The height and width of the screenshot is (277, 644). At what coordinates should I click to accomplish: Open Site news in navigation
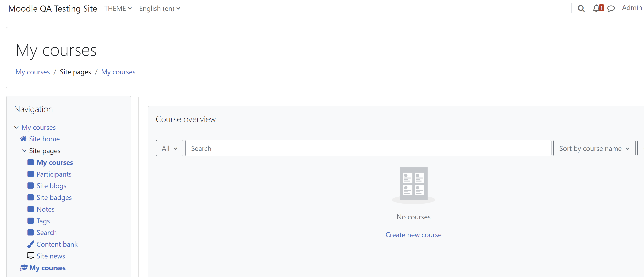click(x=51, y=256)
